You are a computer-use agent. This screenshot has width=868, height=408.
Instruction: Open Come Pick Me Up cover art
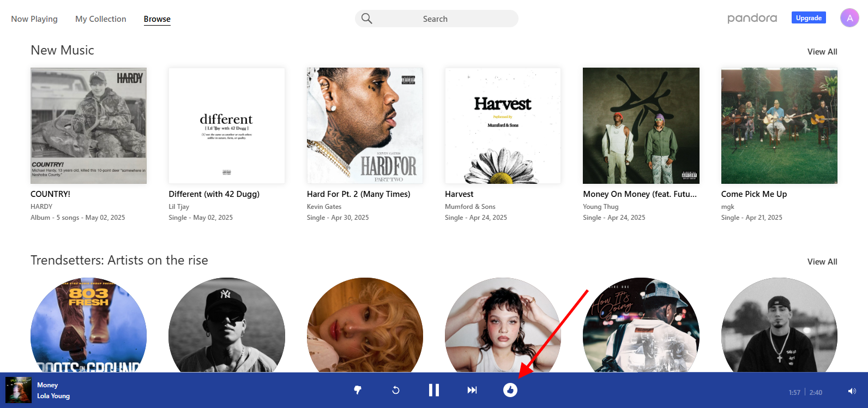coord(779,125)
